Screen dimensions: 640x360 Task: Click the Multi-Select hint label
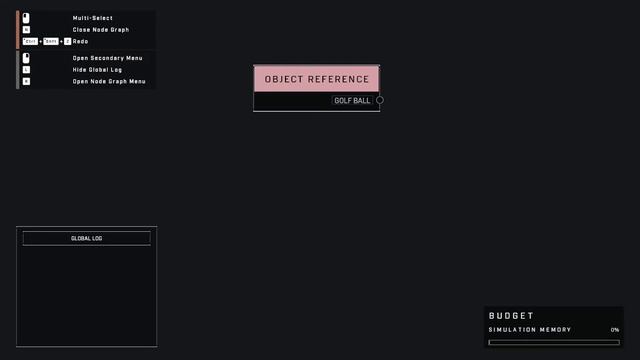click(x=93, y=18)
